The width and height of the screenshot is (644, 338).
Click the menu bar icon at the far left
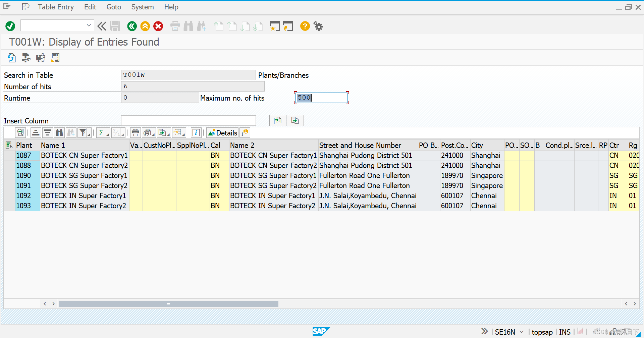point(7,6)
